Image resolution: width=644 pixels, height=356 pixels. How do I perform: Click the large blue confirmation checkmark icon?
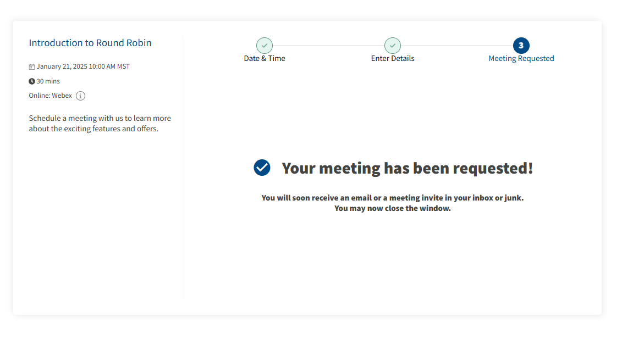pos(262,168)
